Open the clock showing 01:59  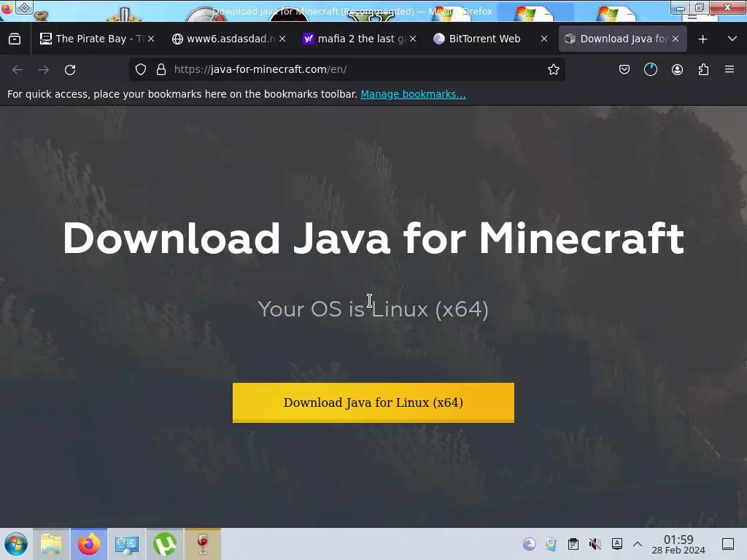[678, 545]
